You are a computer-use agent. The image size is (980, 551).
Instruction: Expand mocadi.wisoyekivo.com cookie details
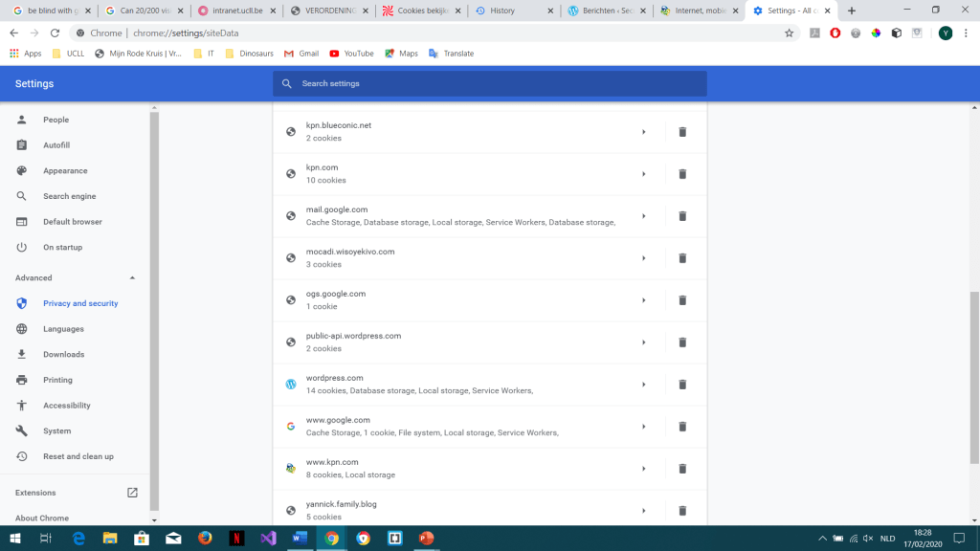(x=643, y=258)
